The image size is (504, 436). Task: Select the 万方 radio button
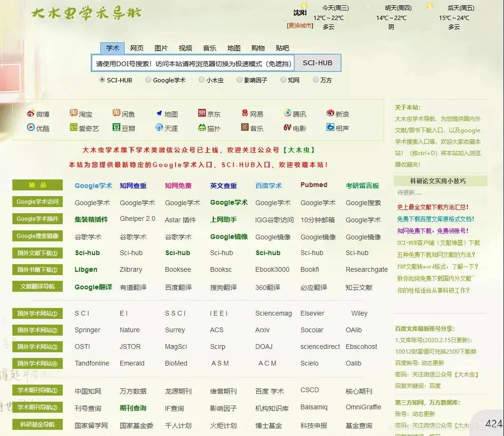(316, 79)
